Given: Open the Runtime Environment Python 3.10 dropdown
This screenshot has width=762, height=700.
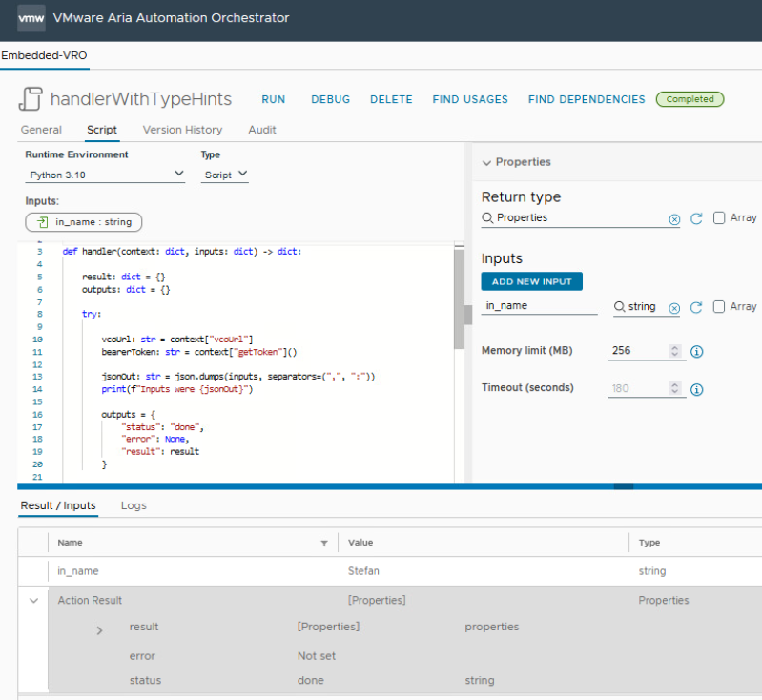Looking at the screenshot, I should (105, 175).
